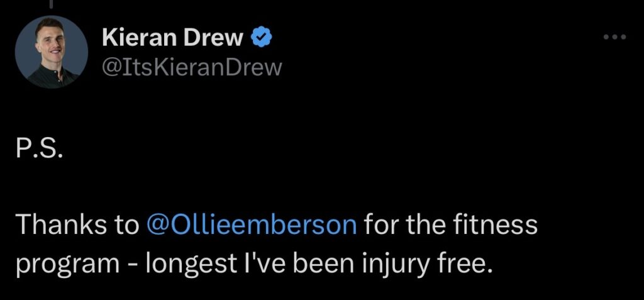644x300 pixels.
Task: Open Kieran Drew's profile picture
Action: tap(51, 52)
